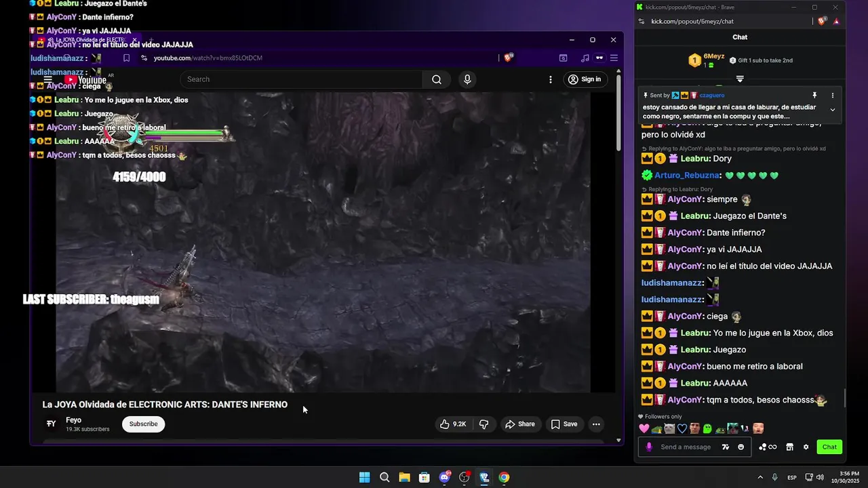Image resolution: width=868 pixels, height=488 pixels.
Task: Open the emoji picker in chat input
Action: coord(741,447)
